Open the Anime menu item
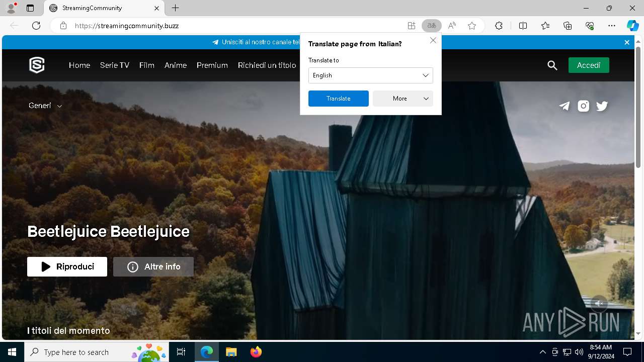644x362 pixels. (176, 65)
